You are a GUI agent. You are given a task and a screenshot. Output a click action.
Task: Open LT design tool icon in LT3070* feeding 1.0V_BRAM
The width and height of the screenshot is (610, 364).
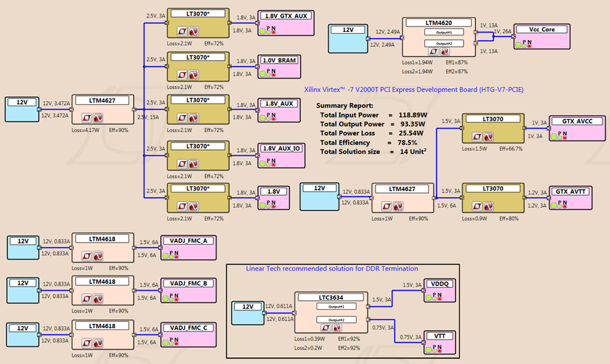[x=182, y=75]
